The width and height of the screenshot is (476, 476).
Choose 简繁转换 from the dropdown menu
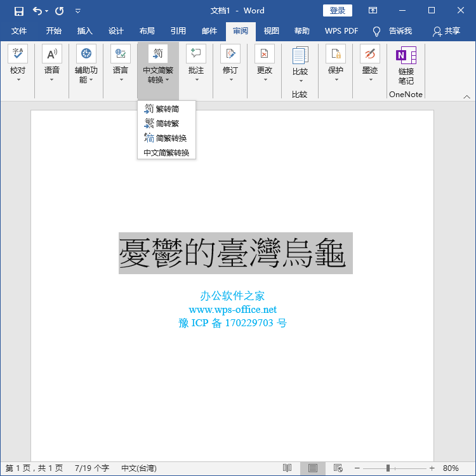pos(166,138)
